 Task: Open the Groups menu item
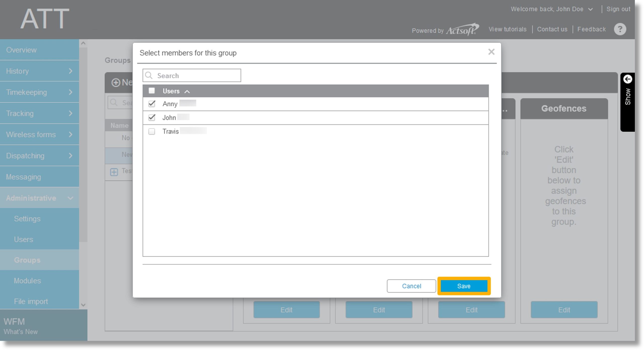click(27, 260)
